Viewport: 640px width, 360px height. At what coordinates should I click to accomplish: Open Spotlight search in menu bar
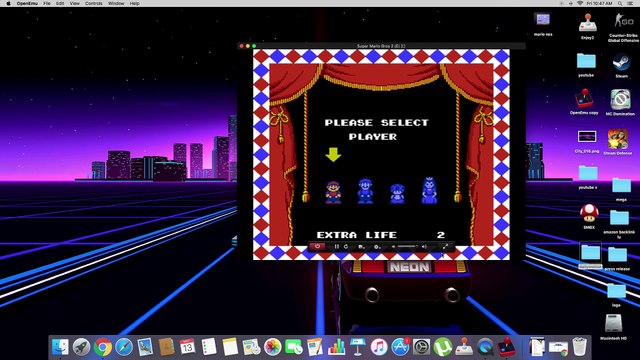tap(620, 3)
